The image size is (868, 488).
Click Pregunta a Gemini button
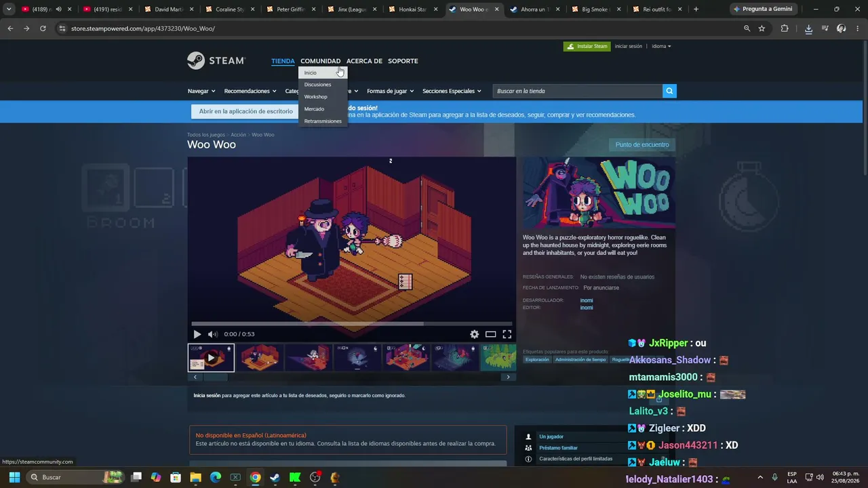[x=762, y=9]
